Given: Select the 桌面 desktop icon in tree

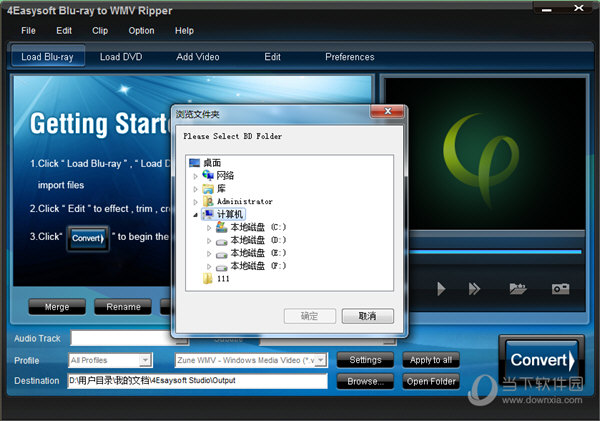Looking at the screenshot, I should [x=194, y=163].
